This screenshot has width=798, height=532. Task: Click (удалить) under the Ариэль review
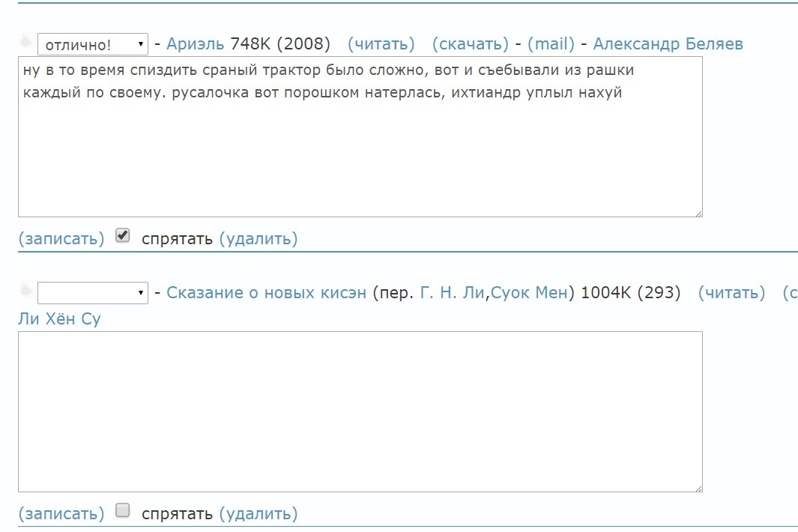(259, 238)
